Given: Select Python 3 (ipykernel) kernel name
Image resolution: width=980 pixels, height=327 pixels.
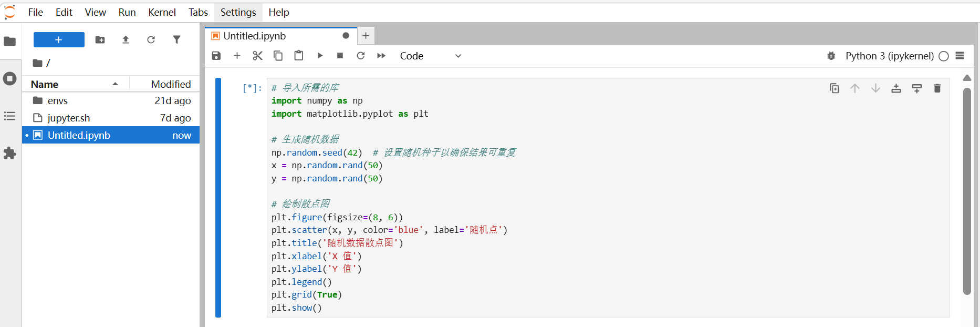Looking at the screenshot, I should (x=889, y=56).
